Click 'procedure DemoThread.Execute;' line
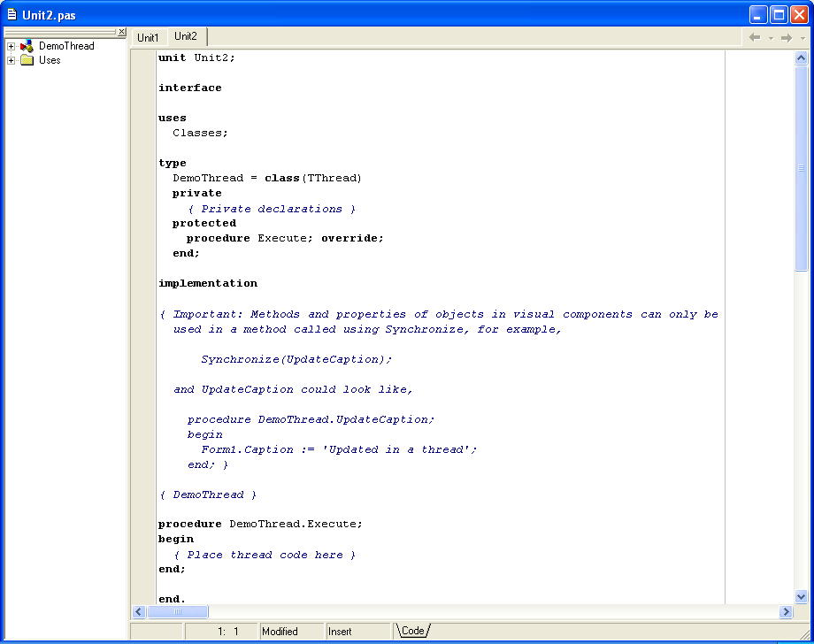 point(260,524)
